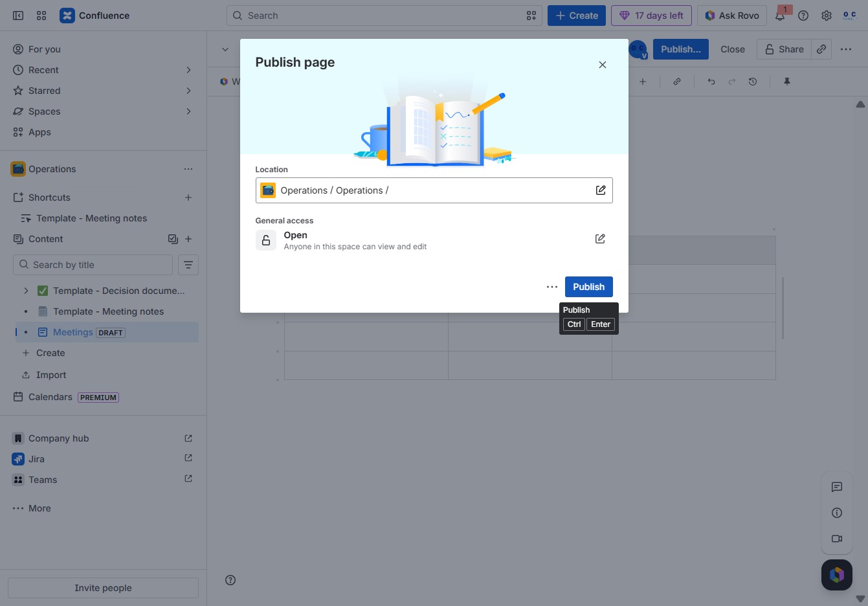
Task: Collapse the sidebar with the panel icon
Action: [18, 16]
